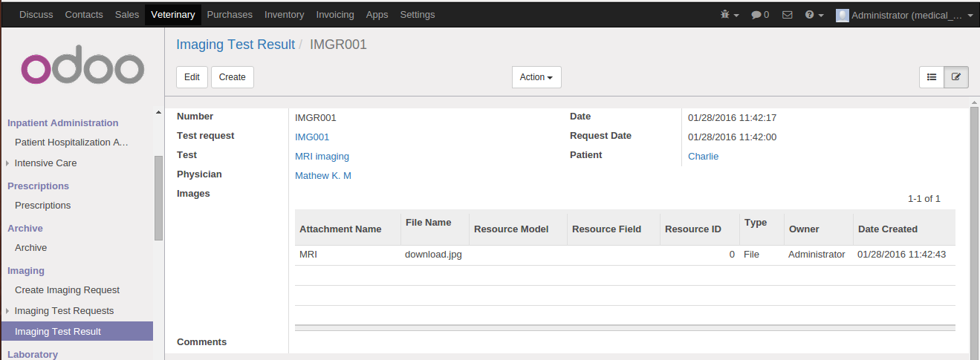
Task: Switch to form view icon
Action: (x=956, y=77)
